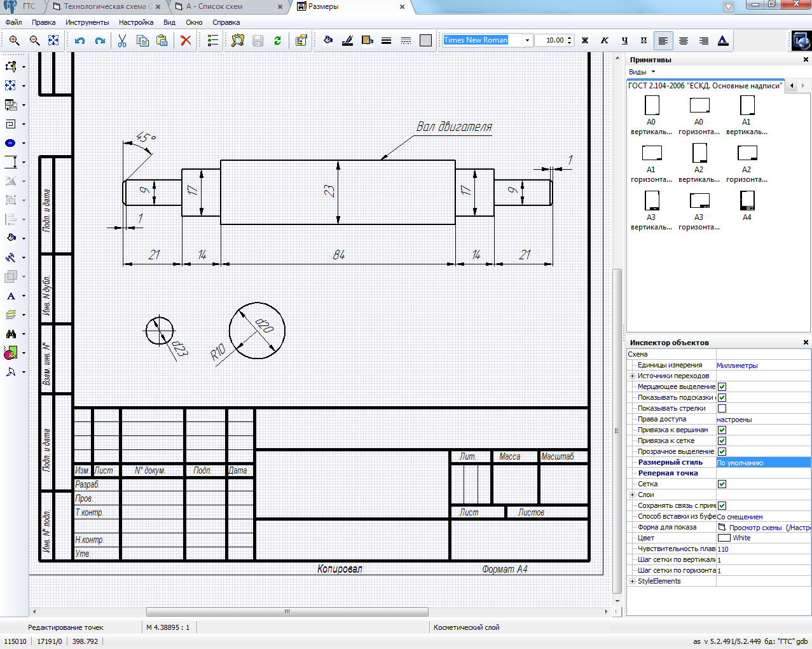Viewport: 812px width, 649px height.
Task: Click the zoom in magnifier icon
Action: tap(14, 41)
